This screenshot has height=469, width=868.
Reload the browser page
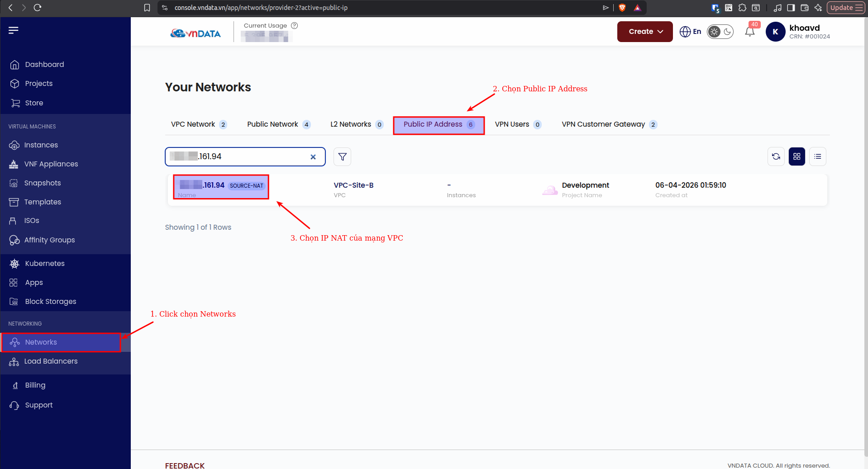pos(38,8)
